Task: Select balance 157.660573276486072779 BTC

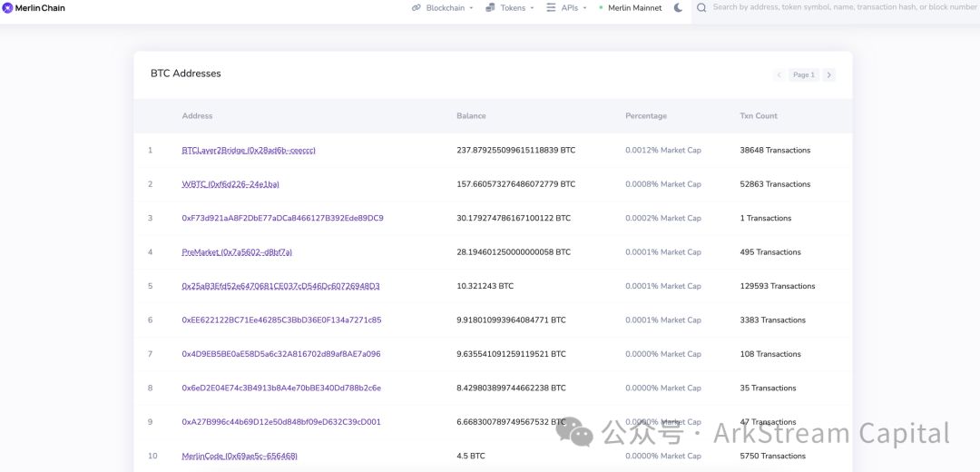Action: pyautogui.click(x=516, y=184)
